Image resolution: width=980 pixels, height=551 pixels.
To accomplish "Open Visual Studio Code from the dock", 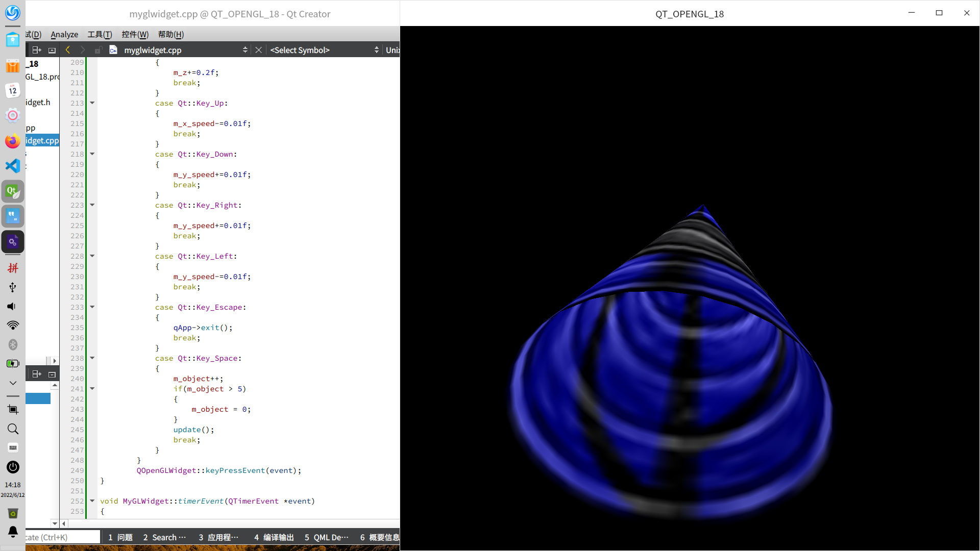I will coord(13,166).
